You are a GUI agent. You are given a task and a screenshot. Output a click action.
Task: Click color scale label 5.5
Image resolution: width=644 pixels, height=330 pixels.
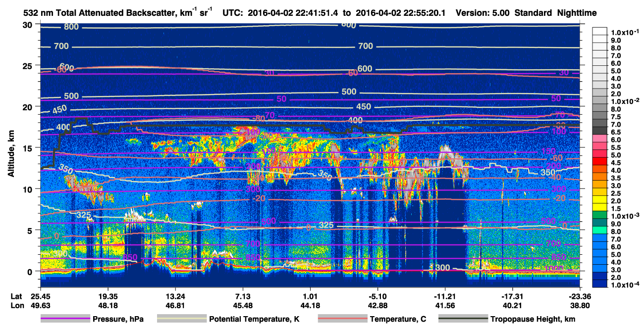point(616,147)
